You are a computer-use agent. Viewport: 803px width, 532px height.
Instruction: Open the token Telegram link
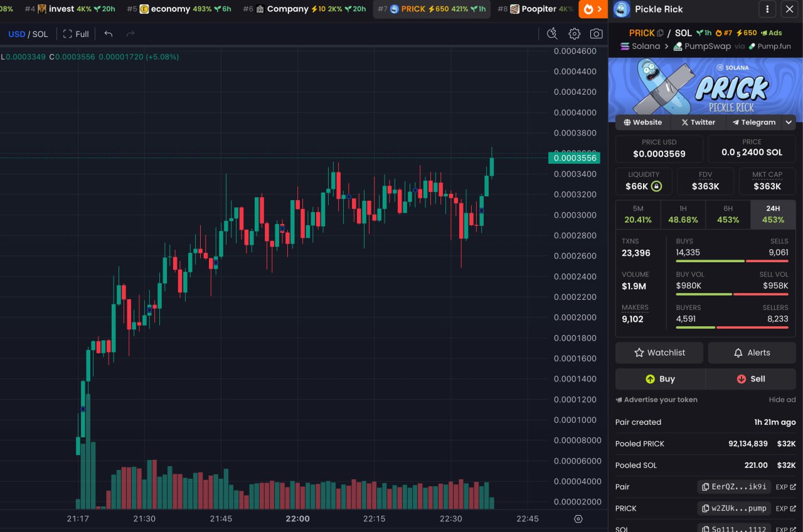point(754,122)
